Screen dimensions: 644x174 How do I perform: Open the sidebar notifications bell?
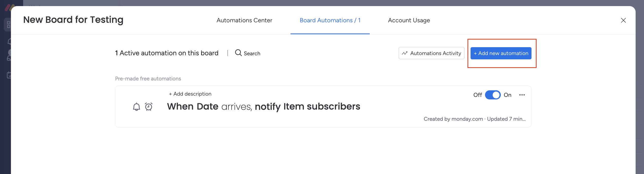click(9, 41)
